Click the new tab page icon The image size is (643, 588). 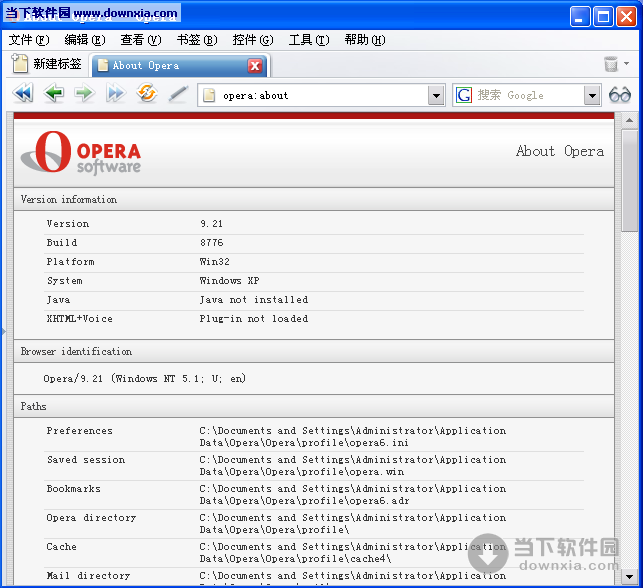19,63
